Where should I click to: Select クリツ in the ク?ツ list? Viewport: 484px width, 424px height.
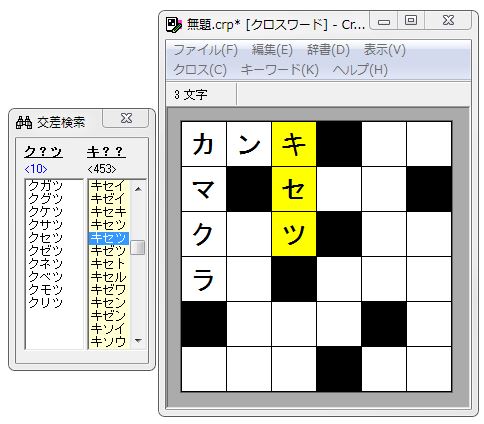(46, 302)
